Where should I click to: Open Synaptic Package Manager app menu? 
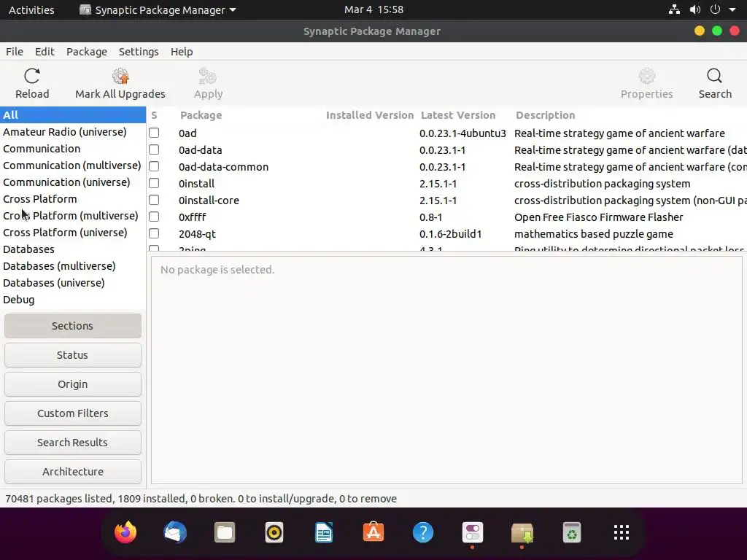click(x=158, y=10)
